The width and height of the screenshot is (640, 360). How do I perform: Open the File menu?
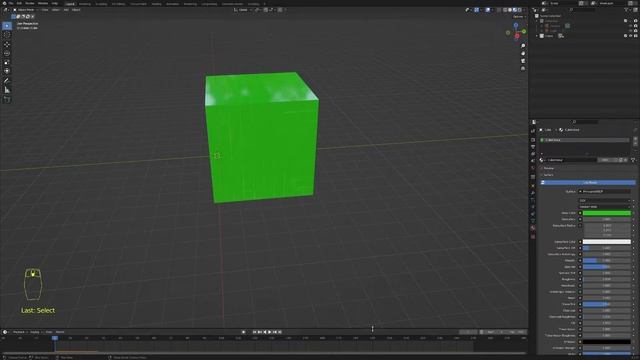11,3
